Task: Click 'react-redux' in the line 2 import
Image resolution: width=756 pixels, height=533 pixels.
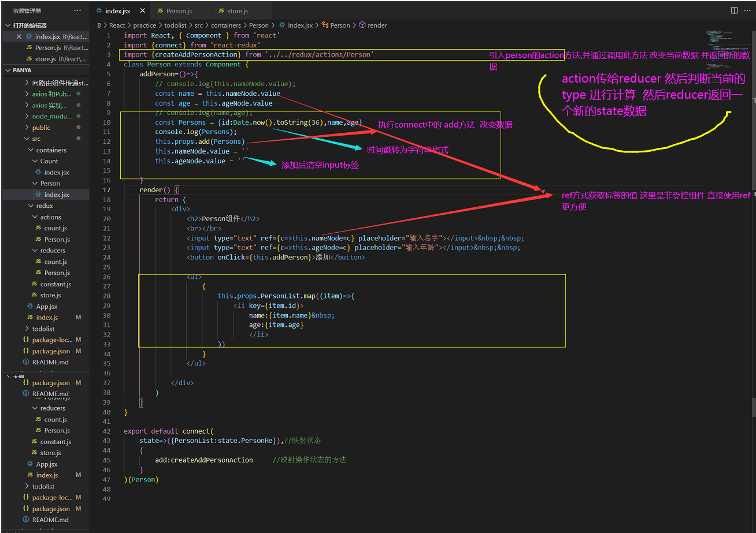Action: pyautogui.click(x=235, y=45)
